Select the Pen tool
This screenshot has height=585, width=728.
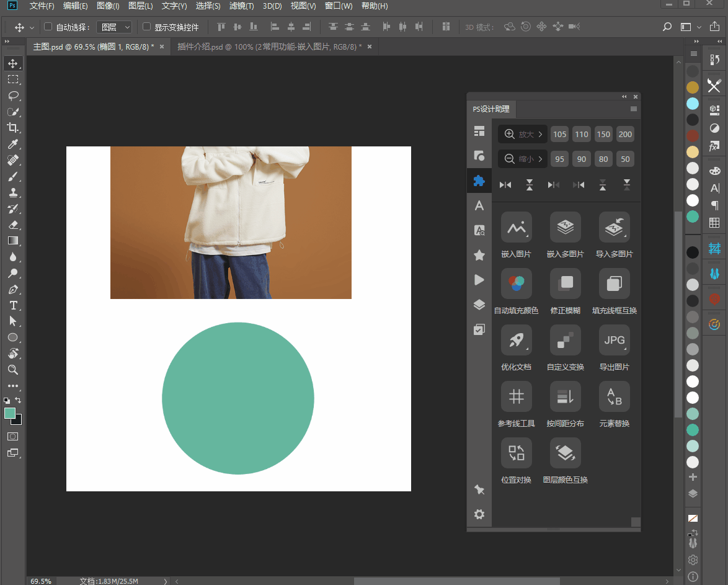tap(13, 290)
